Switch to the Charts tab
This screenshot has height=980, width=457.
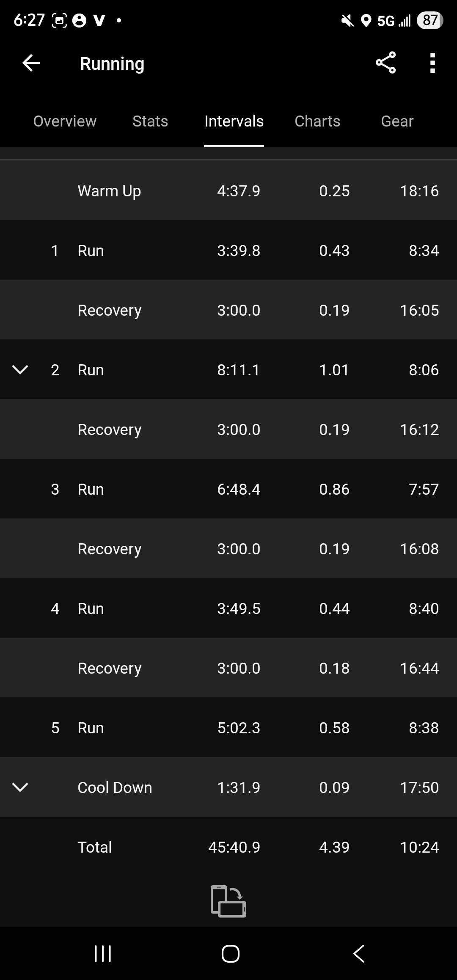point(317,121)
